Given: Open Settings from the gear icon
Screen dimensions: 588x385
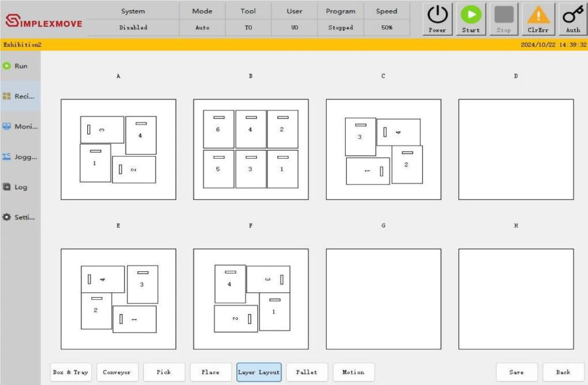Looking at the screenshot, I should (7, 217).
